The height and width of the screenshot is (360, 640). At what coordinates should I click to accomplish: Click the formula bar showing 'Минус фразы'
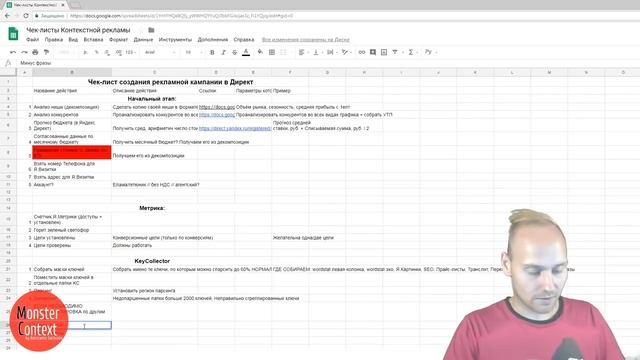[x=327, y=63]
